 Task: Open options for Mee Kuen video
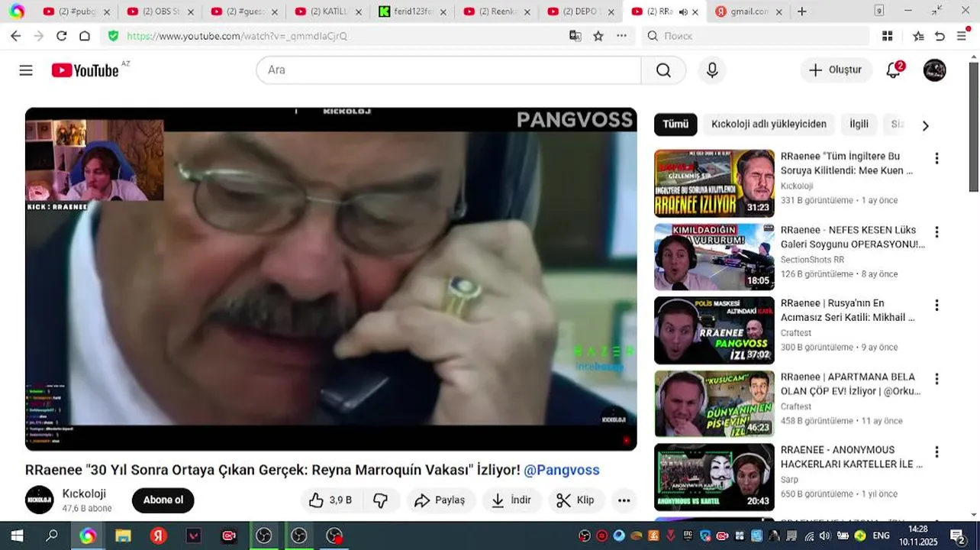[936, 159]
